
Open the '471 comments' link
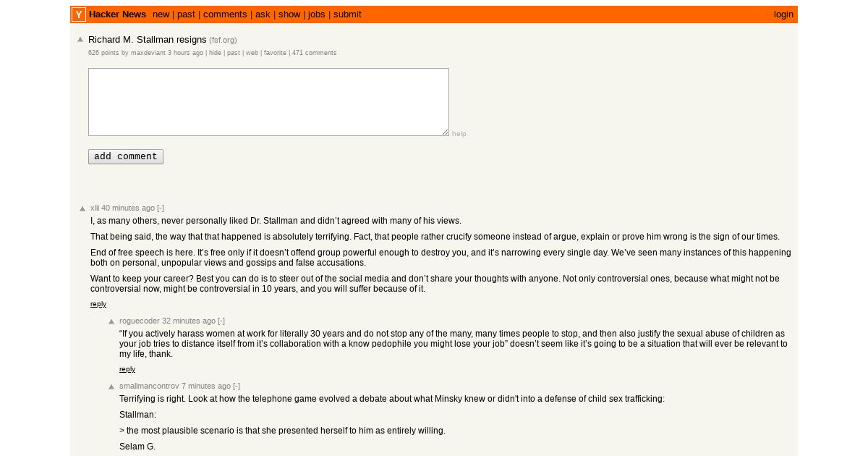[x=314, y=53]
